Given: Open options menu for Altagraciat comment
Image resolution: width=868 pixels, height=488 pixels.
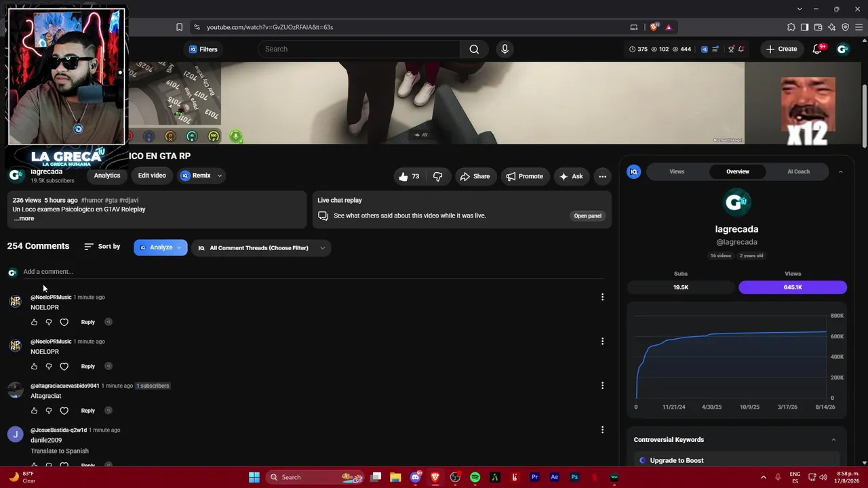Looking at the screenshot, I should [602, 386].
